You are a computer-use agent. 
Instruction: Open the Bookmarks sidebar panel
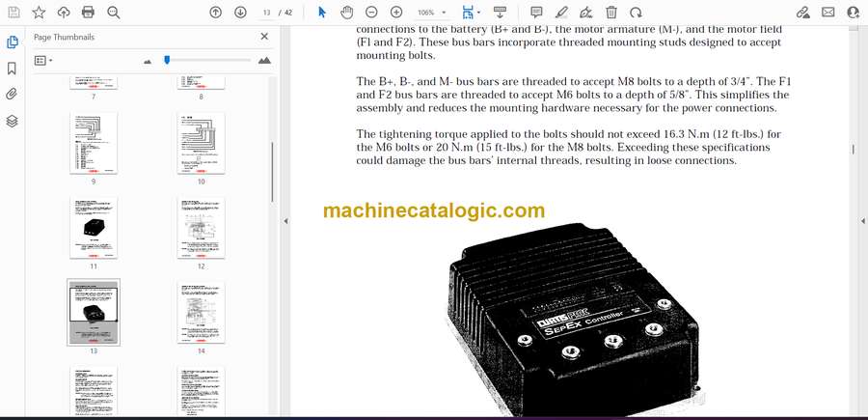pos(12,69)
